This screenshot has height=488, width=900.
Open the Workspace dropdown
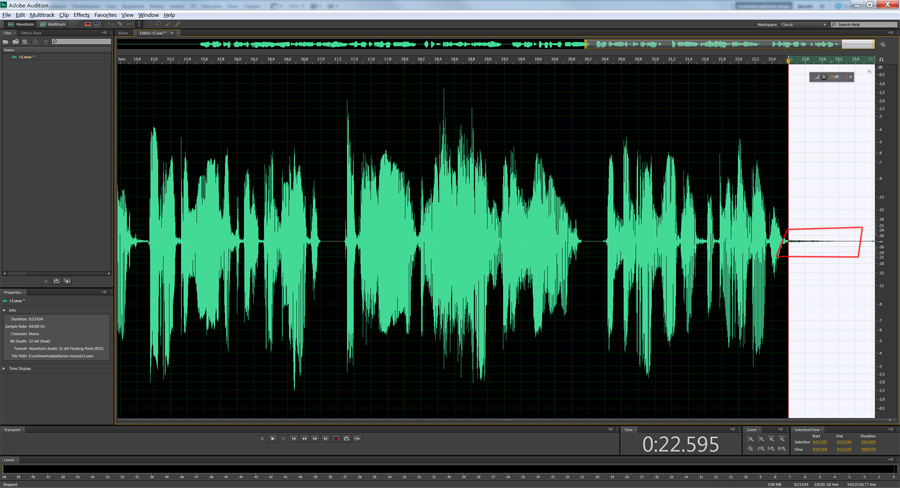click(803, 24)
